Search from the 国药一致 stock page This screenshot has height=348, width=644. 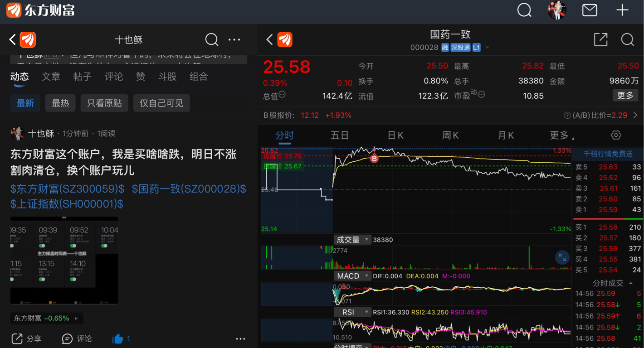pos(628,40)
